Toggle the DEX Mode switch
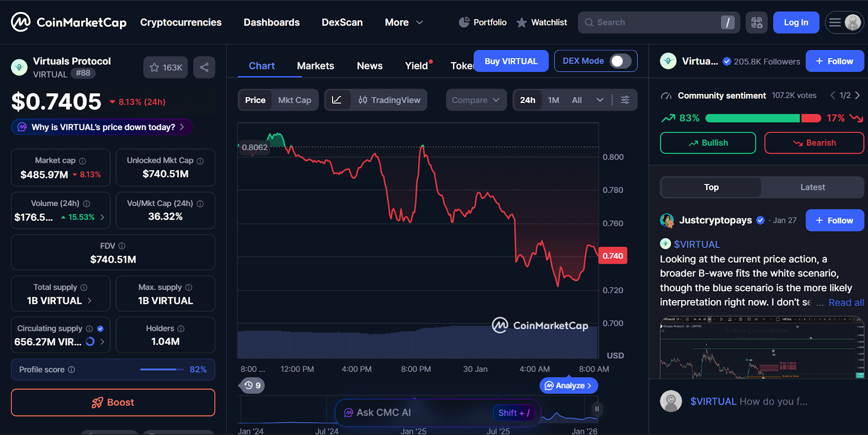 (x=621, y=61)
